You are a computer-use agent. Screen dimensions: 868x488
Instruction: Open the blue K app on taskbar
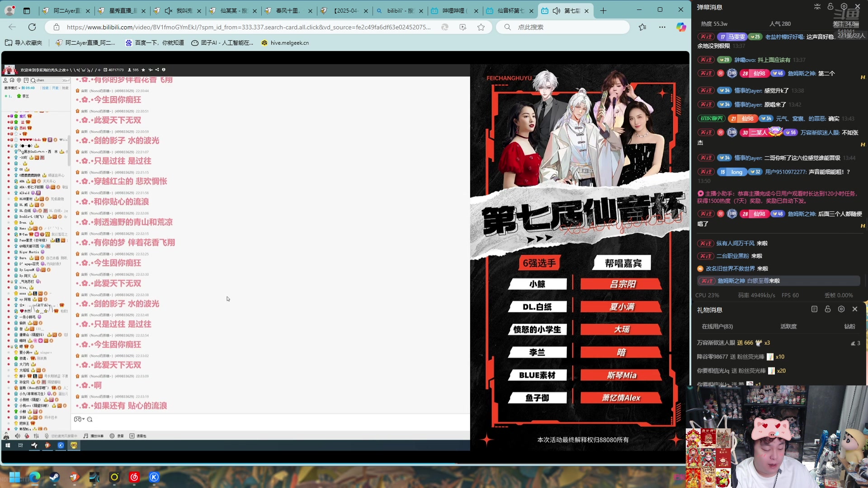pyautogui.click(x=154, y=477)
